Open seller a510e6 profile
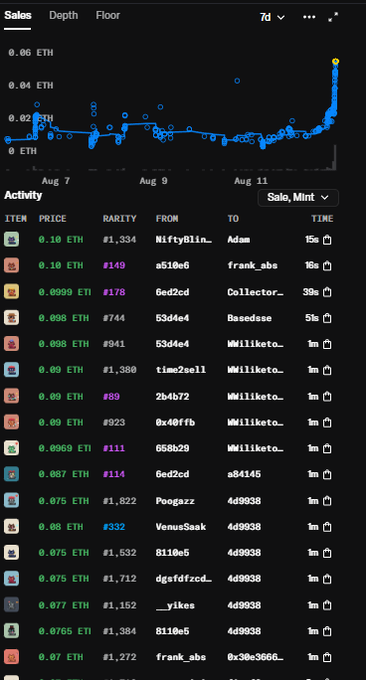The height and width of the screenshot is (680, 366). pos(172,266)
